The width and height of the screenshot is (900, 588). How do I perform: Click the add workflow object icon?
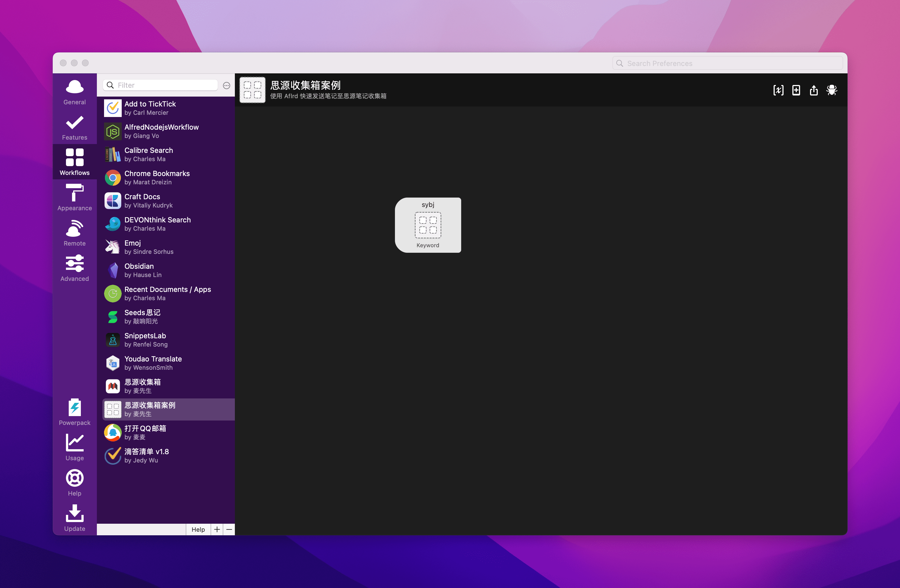point(796,90)
